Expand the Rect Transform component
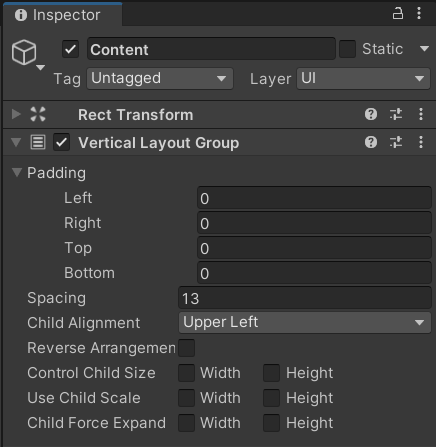Screen dimensions: 436x447 pyautogui.click(x=16, y=114)
